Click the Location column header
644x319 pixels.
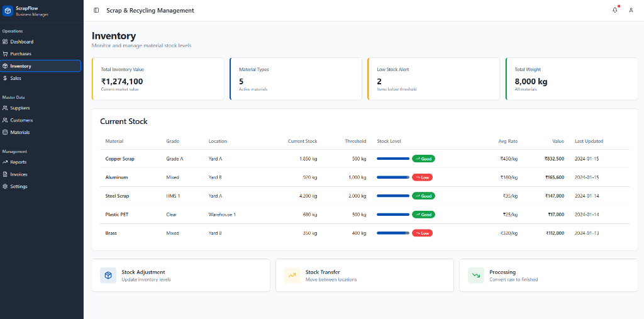[x=218, y=141]
